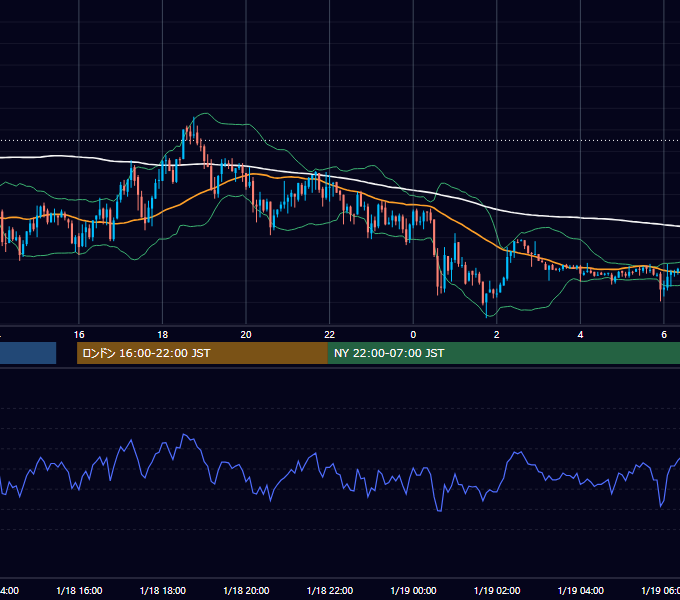This screenshot has width=680, height=600.
Task: Click the 0 hour label on chart axis
Action: point(413,335)
